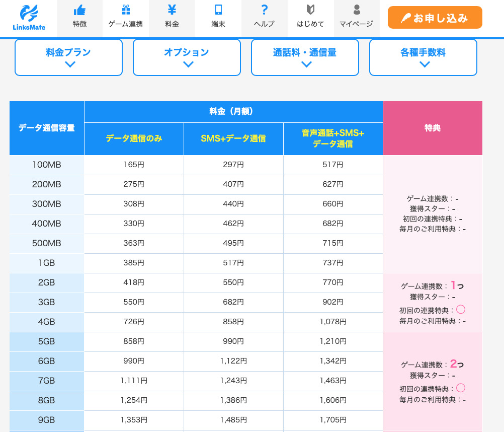The height and width of the screenshot is (432, 504).
Task: Expand the オプション section
Action: point(187,57)
